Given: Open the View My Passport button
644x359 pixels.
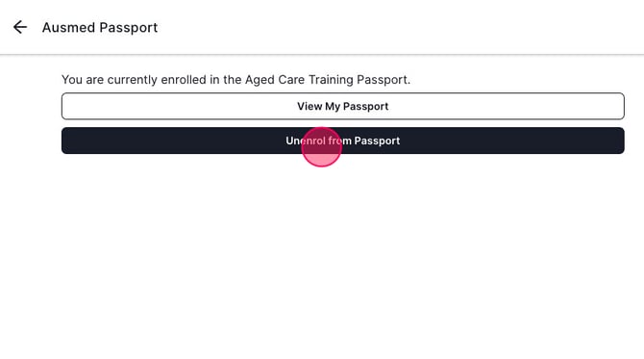Looking at the screenshot, I should [343, 106].
